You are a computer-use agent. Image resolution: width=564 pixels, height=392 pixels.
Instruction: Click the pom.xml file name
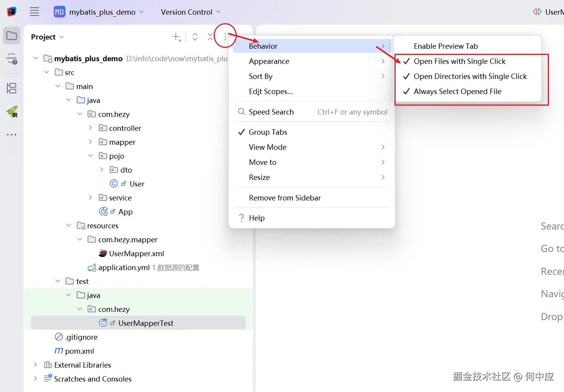(x=79, y=351)
